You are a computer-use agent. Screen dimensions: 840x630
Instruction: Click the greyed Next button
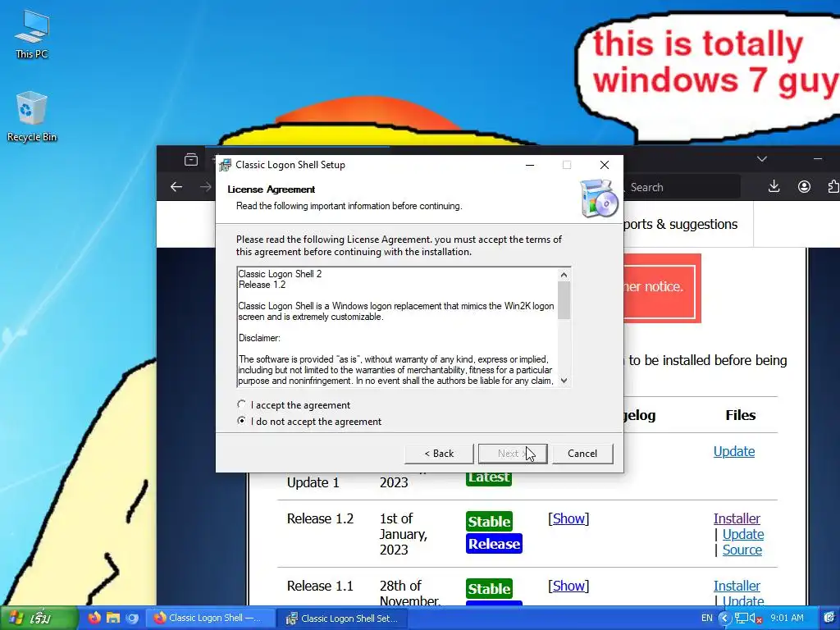click(512, 453)
